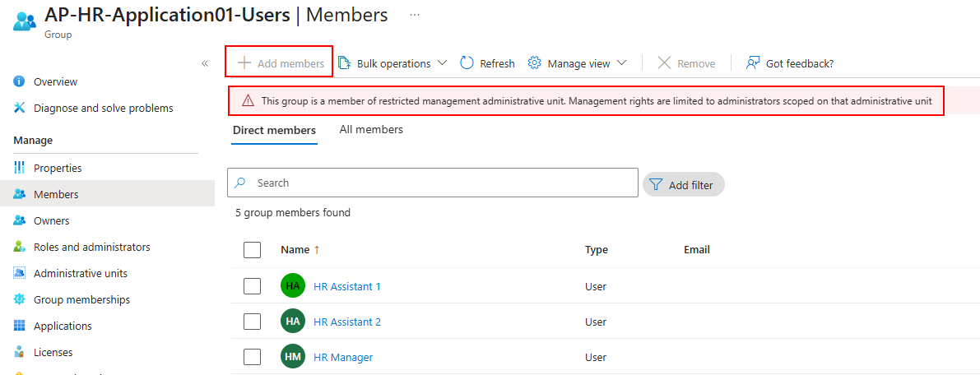
Task: Click the restricted management warning message text
Action: click(x=597, y=100)
